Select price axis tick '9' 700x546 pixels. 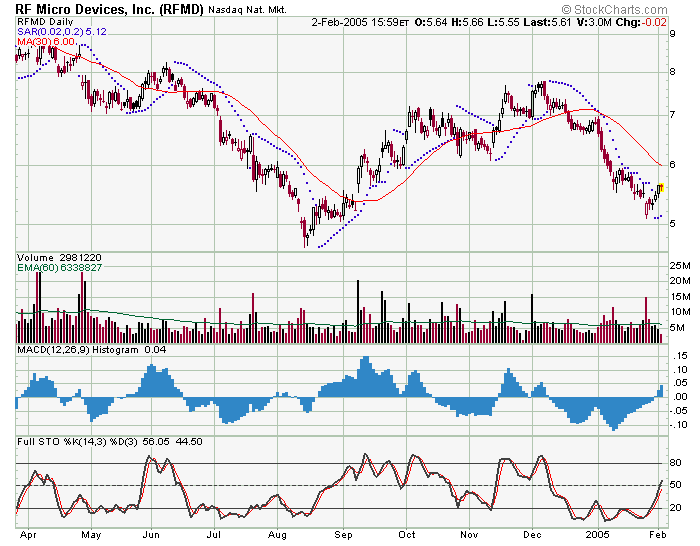coord(673,33)
